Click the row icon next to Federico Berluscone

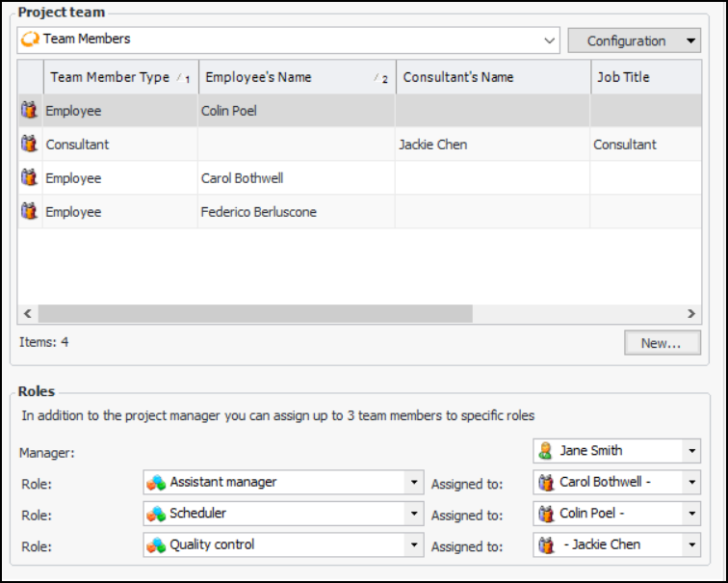[29, 212]
